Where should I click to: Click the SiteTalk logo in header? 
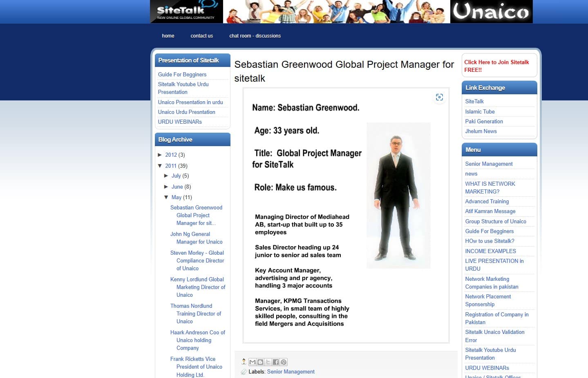(186, 11)
